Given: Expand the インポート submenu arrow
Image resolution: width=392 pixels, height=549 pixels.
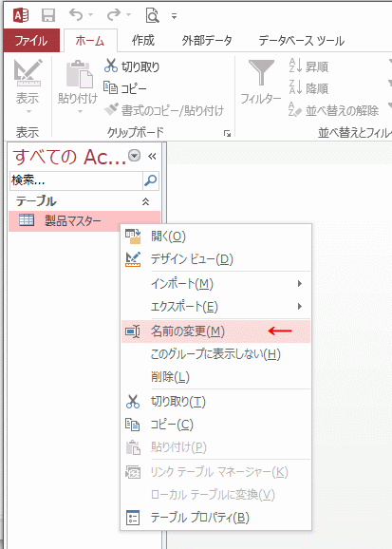Looking at the screenshot, I should click(x=300, y=284).
